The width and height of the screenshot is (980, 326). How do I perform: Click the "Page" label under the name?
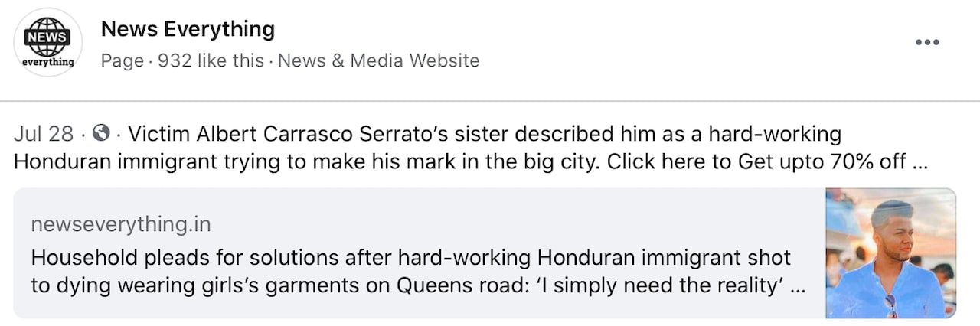122,60
